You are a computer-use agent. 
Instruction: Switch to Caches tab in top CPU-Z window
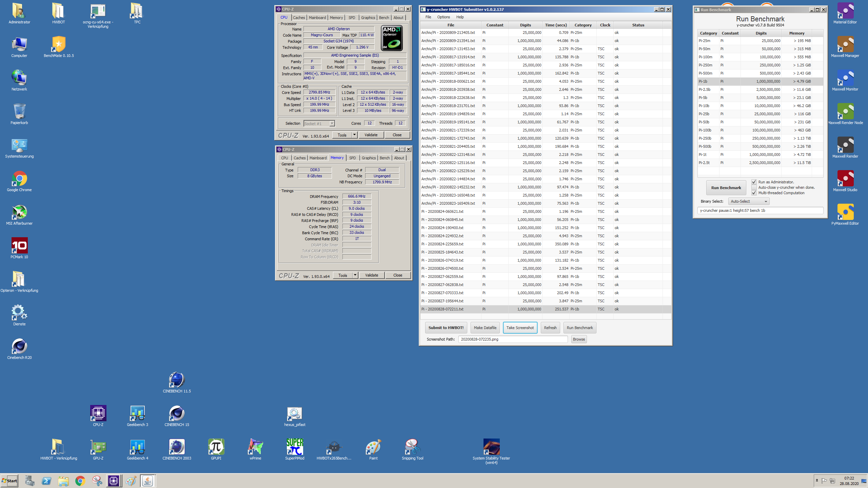[x=299, y=18]
